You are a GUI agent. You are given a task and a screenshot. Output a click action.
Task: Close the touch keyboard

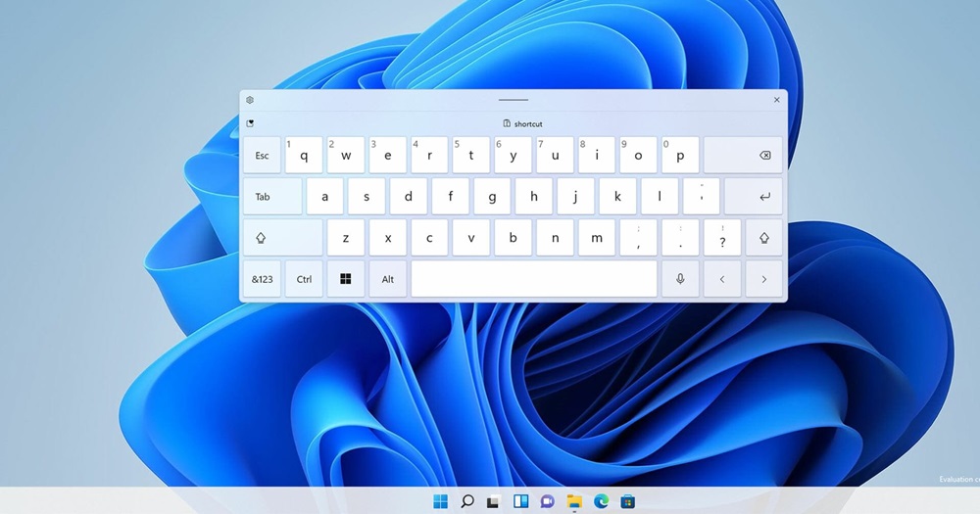pyautogui.click(x=777, y=100)
